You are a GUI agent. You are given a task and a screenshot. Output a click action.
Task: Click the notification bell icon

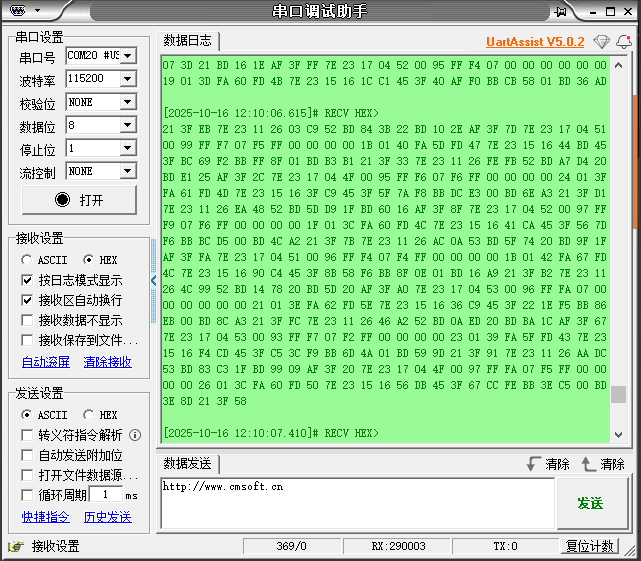coord(624,41)
